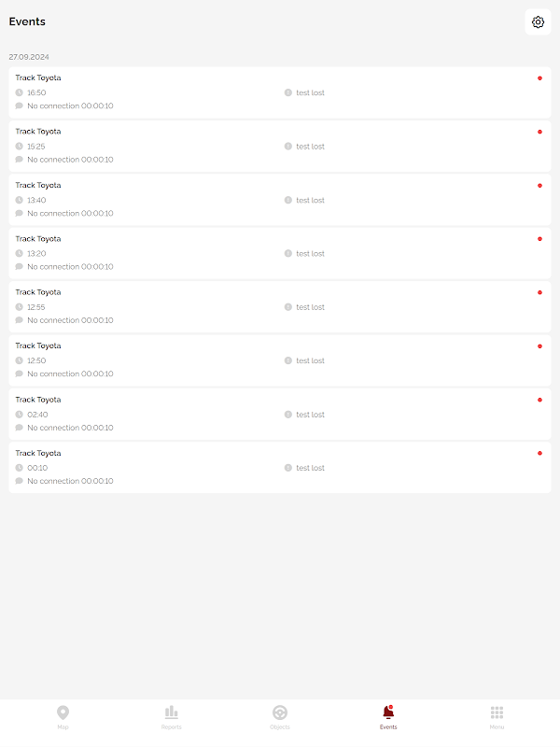This screenshot has width=560, height=747.
Task: Click comment bubble icon in 13:40 event
Action: point(19,213)
